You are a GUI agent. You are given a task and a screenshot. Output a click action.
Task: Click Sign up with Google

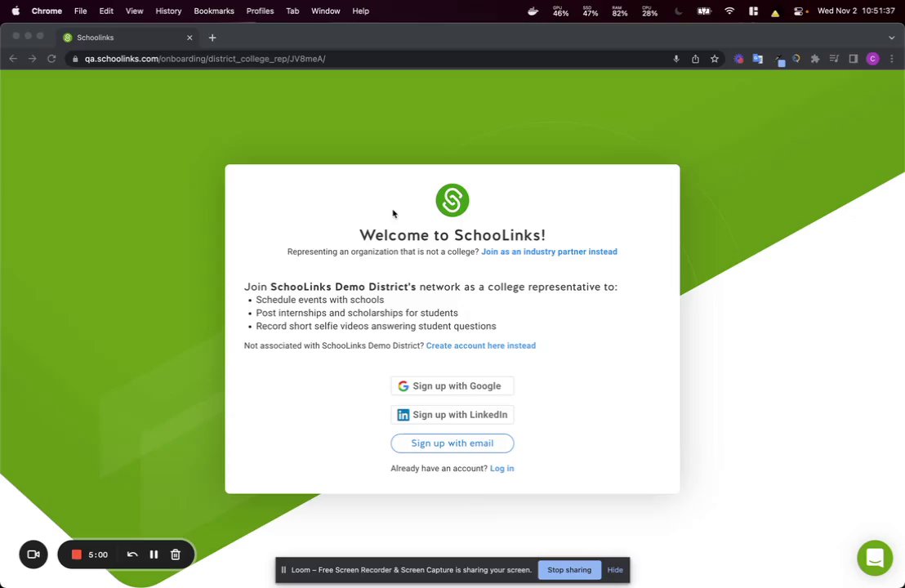(x=452, y=386)
